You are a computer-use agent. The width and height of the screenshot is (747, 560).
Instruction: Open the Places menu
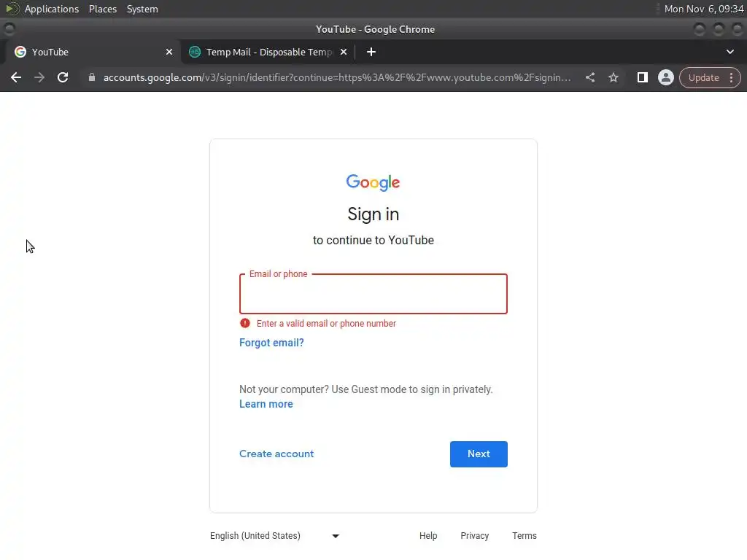point(103,9)
